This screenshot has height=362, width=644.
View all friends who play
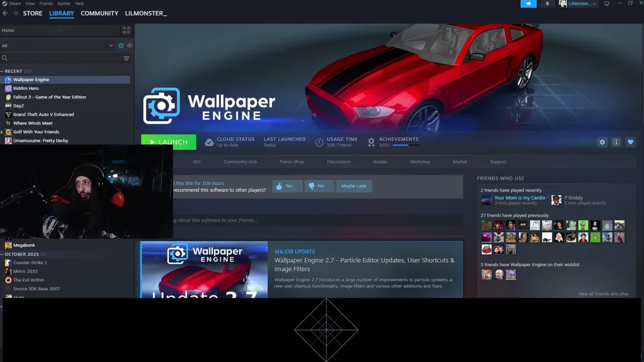point(603,294)
